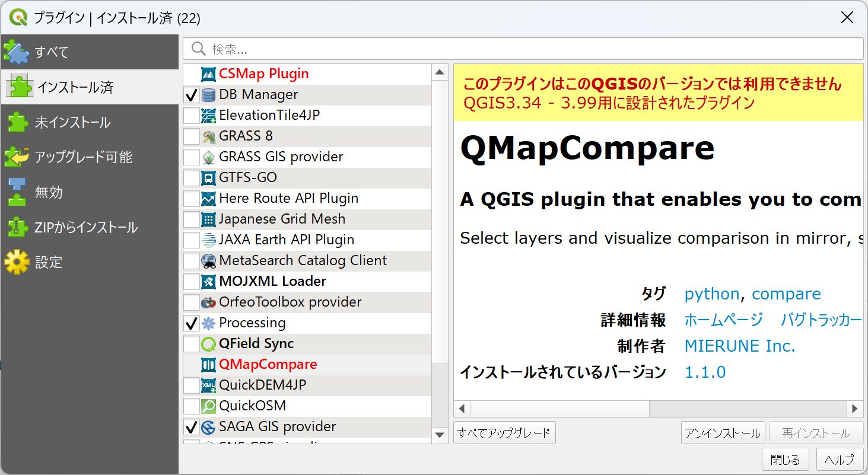The height and width of the screenshot is (475, 868).
Task: Click the ヘルプ button
Action: click(840, 460)
